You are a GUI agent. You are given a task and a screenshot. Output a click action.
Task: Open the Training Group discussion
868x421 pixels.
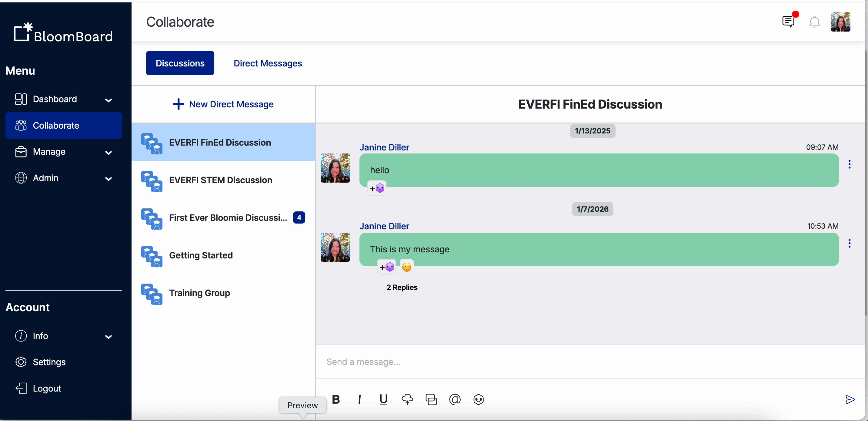pyautogui.click(x=223, y=293)
